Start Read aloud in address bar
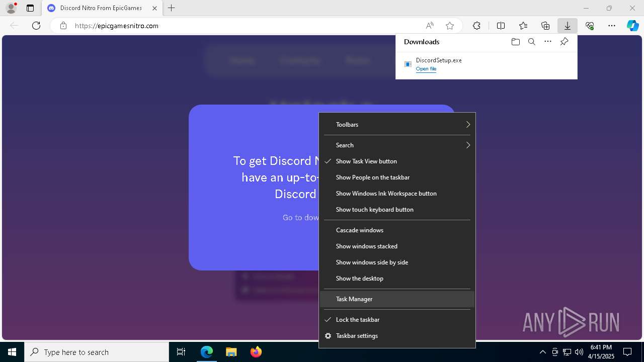The height and width of the screenshot is (362, 644). [x=430, y=26]
